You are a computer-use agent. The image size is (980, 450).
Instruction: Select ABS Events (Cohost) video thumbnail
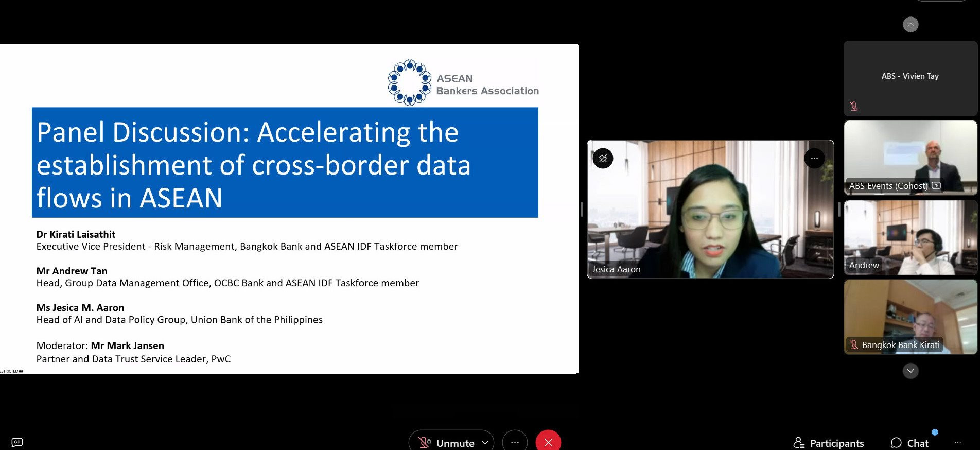[910, 158]
